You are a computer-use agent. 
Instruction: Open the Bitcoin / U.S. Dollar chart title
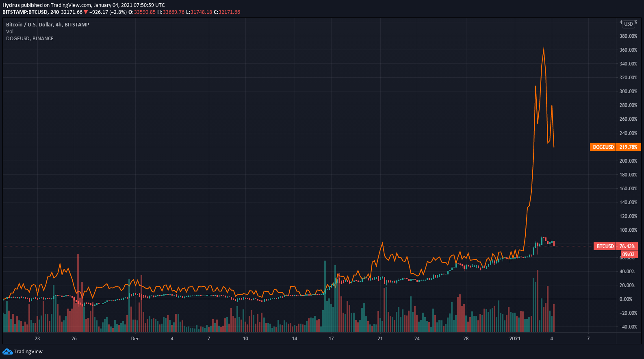pyautogui.click(x=48, y=25)
